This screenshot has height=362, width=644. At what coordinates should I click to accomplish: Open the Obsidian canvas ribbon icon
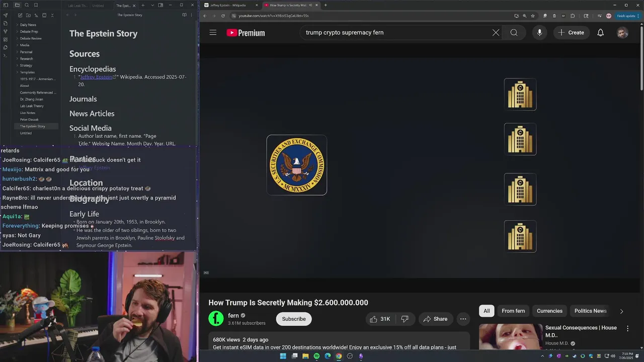[6, 39]
